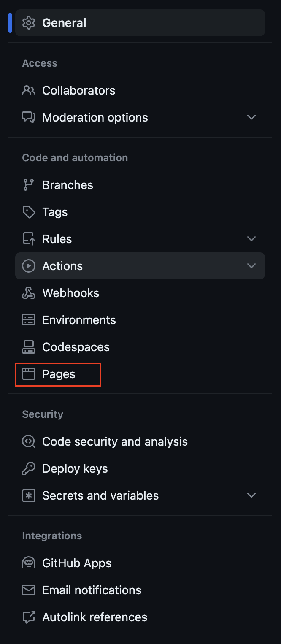Viewport: 281px width, 644px height.
Task: Click the gear icon beside General
Action: (29, 23)
